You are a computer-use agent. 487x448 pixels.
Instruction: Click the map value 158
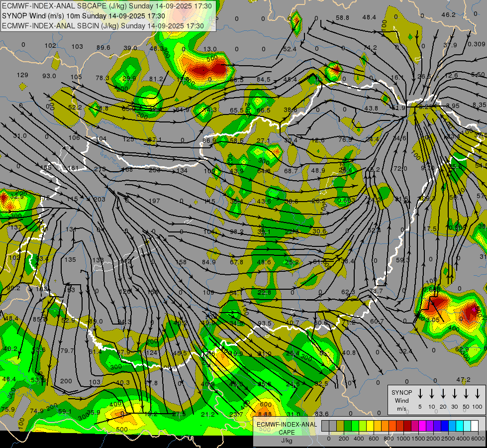pyautogui.click(x=181, y=262)
